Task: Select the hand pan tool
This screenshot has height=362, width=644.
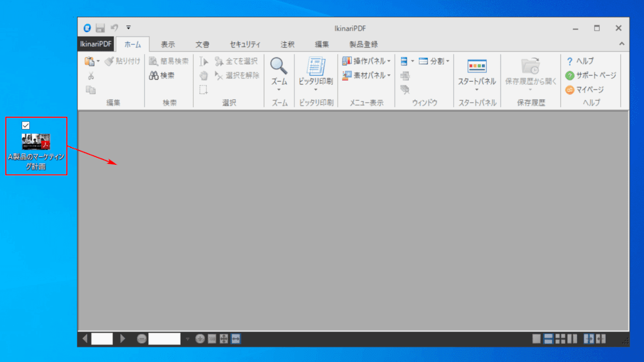Action: click(x=204, y=76)
